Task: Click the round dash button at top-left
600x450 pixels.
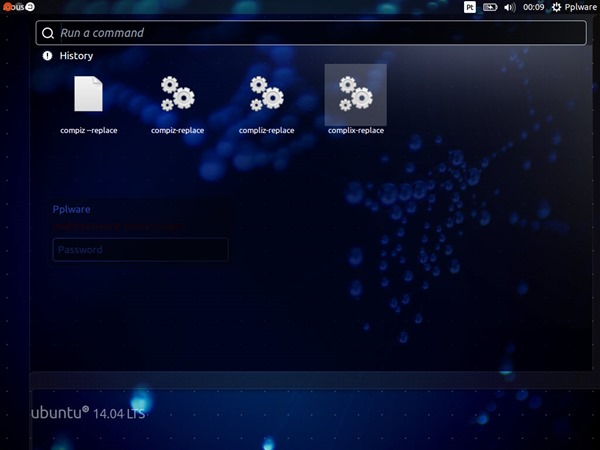Action: click(x=30, y=7)
